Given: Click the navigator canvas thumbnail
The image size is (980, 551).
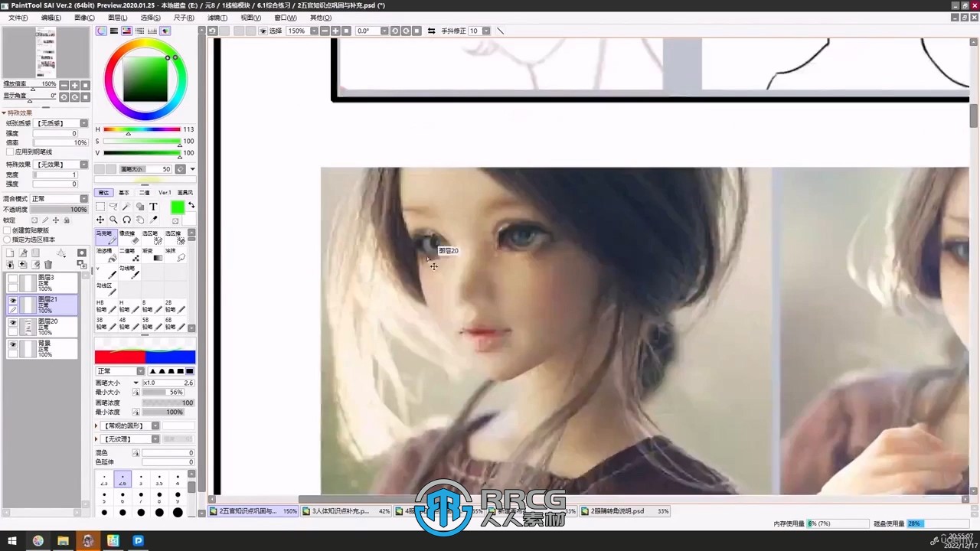Looking at the screenshot, I should [x=46, y=52].
